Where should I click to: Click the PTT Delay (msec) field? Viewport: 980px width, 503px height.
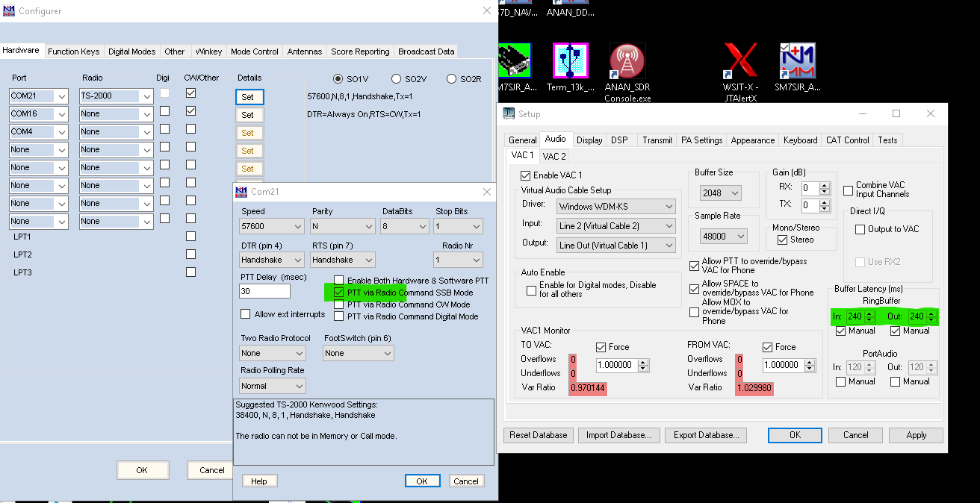pos(265,291)
